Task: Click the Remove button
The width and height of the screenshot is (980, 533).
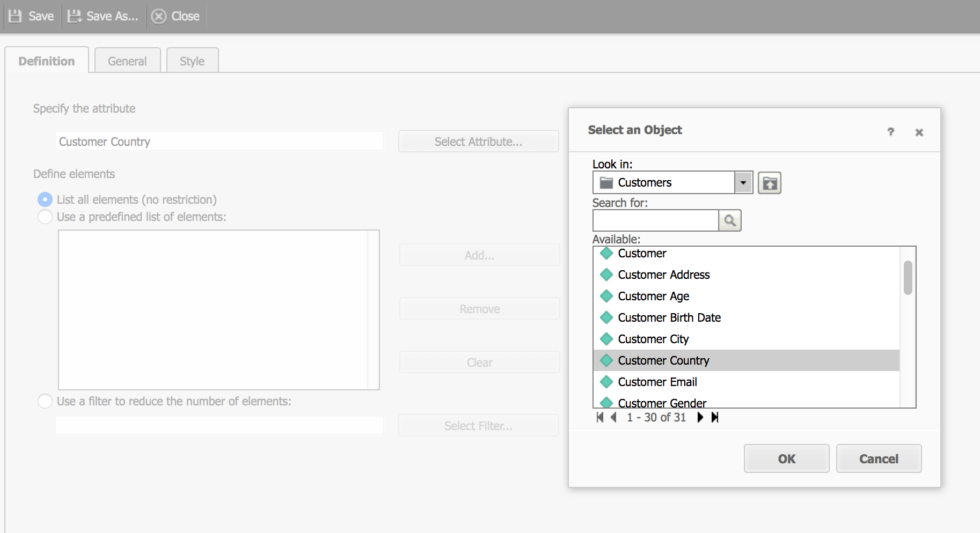Action: 479,309
